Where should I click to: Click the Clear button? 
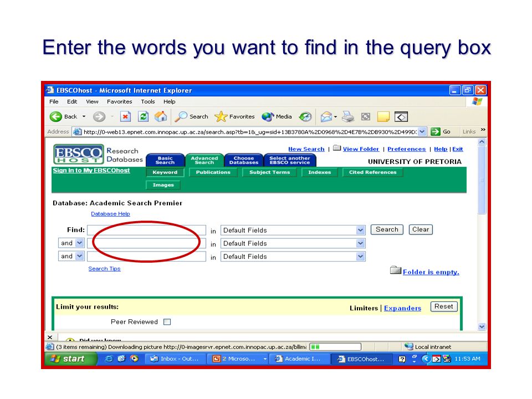click(421, 229)
